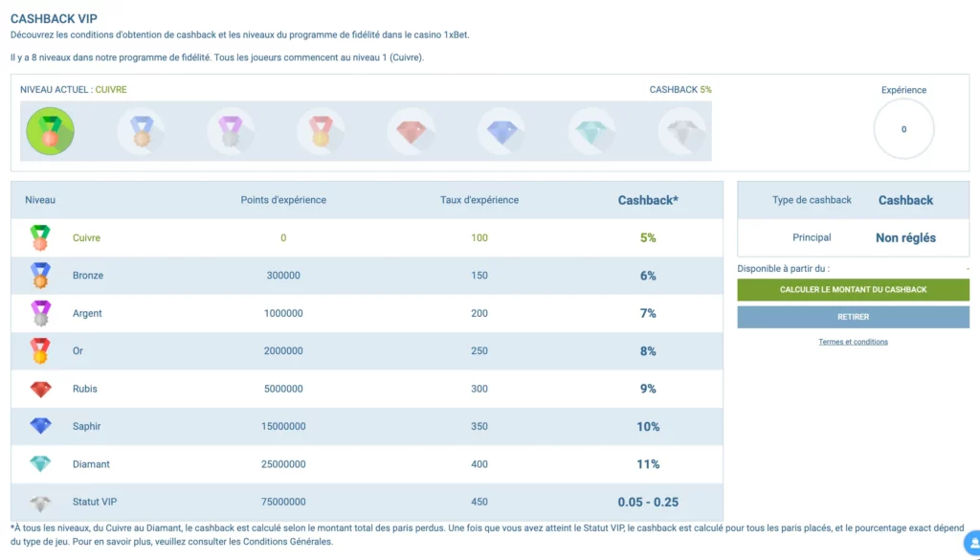Click the Non réglés principal status
The height and width of the screenshot is (560, 980).
tap(905, 238)
